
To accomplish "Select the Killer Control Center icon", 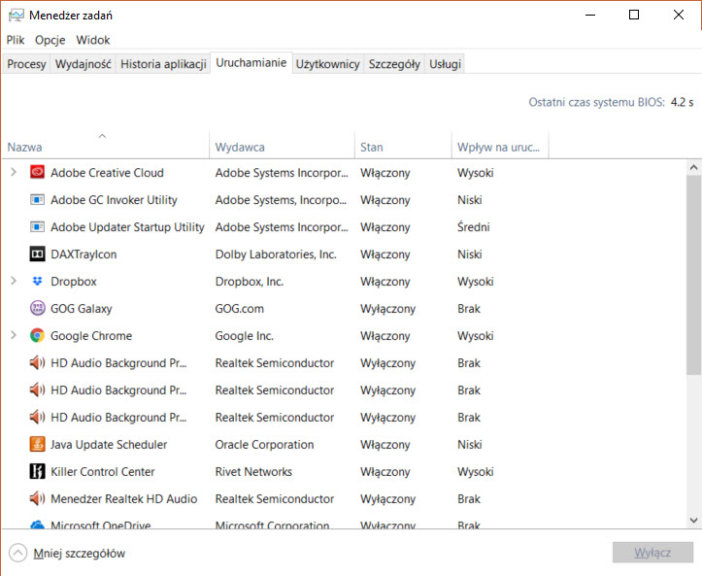I will [37, 471].
